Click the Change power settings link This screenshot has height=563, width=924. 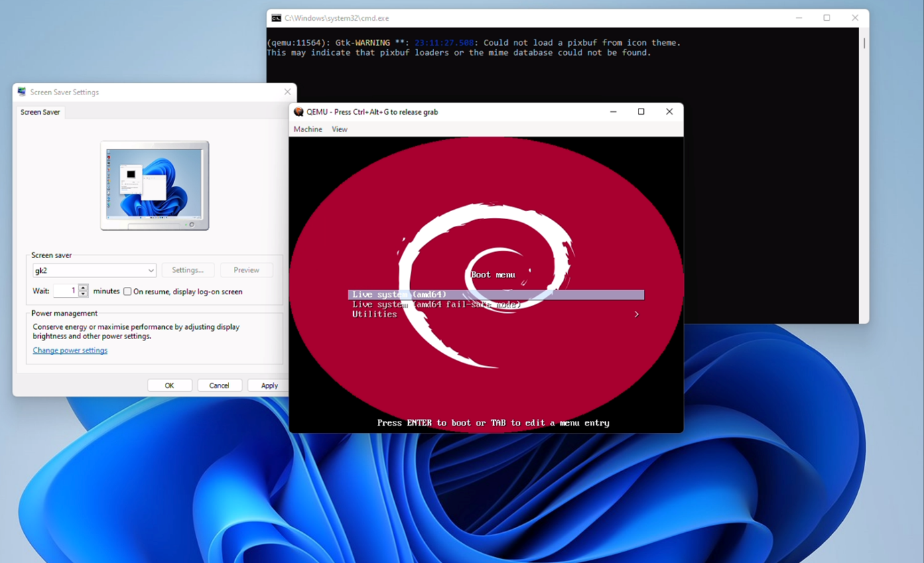(x=70, y=351)
